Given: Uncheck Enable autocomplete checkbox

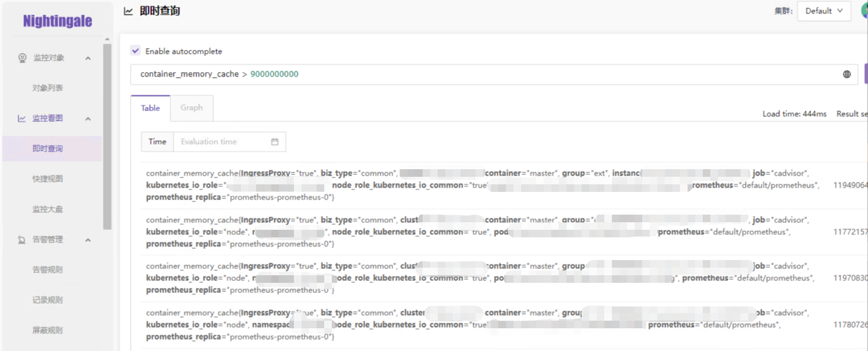Looking at the screenshot, I should 135,51.
